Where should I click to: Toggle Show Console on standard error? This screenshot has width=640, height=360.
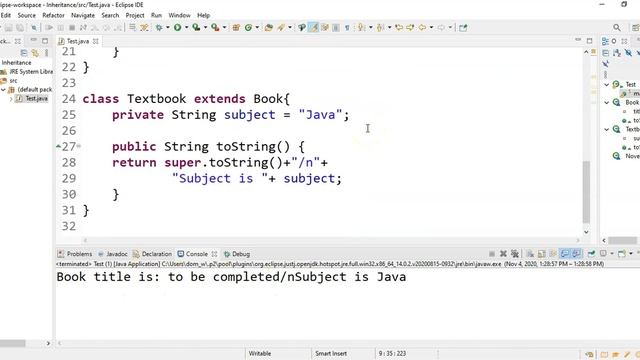576,254
